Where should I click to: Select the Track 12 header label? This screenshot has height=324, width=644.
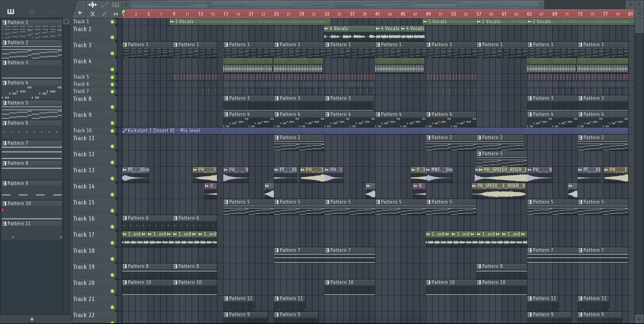click(x=84, y=154)
